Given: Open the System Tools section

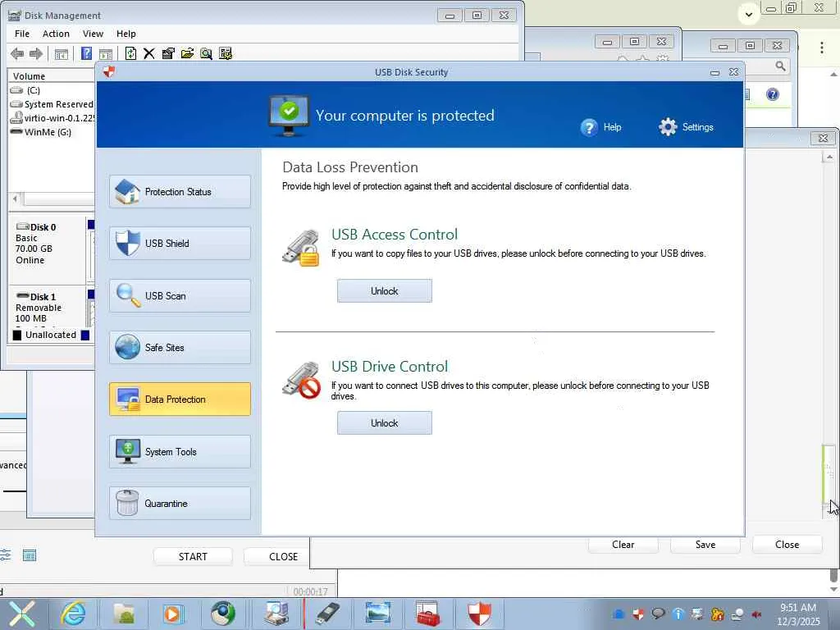Looking at the screenshot, I should [180, 452].
